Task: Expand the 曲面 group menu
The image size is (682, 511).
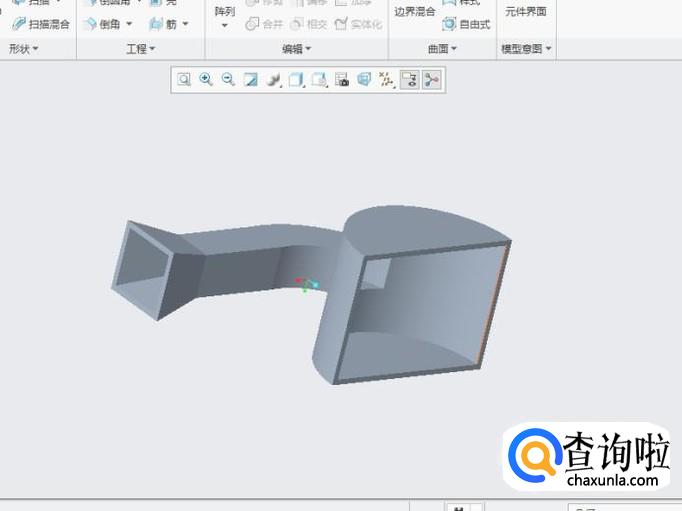Action: tap(442, 49)
